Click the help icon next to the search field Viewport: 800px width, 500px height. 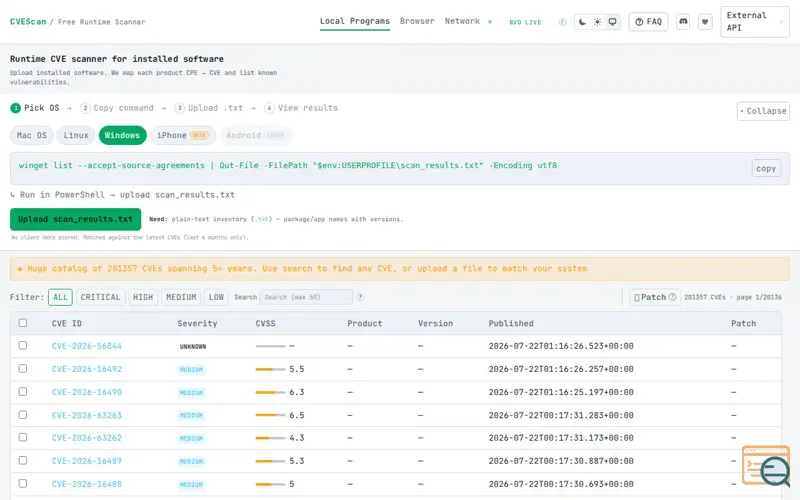pyautogui.click(x=360, y=297)
